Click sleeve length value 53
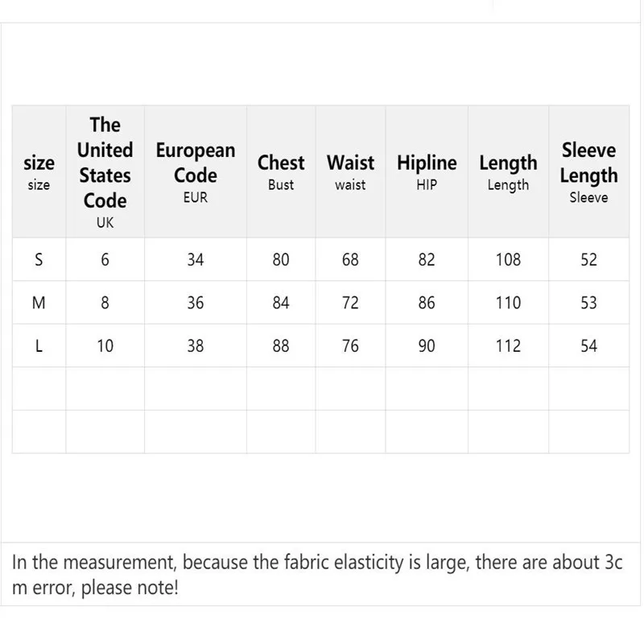This screenshot has width=644, height=644. (x=588, y=303)
